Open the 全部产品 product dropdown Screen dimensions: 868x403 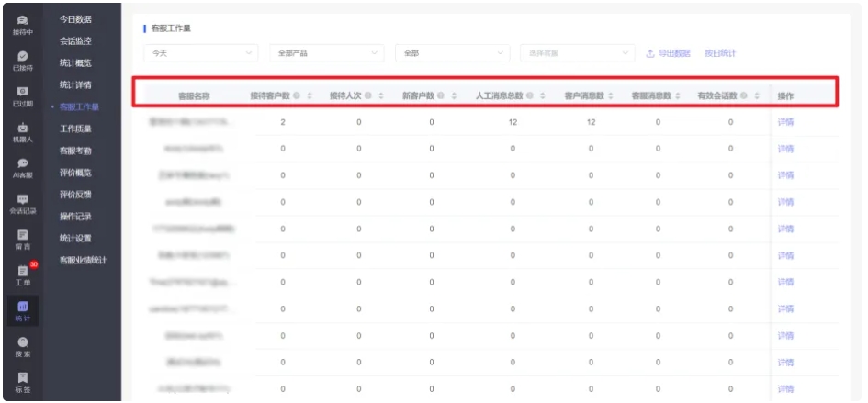327,53
